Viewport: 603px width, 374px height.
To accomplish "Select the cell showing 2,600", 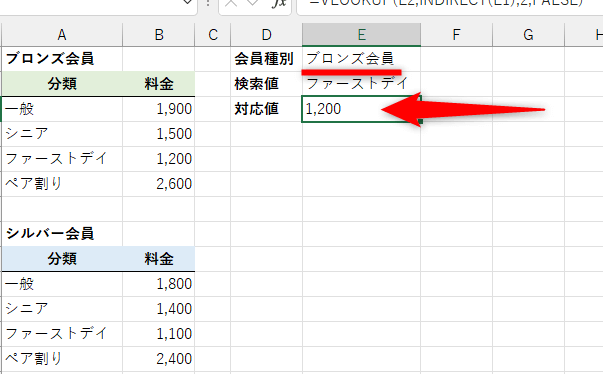I will (159, 184).
